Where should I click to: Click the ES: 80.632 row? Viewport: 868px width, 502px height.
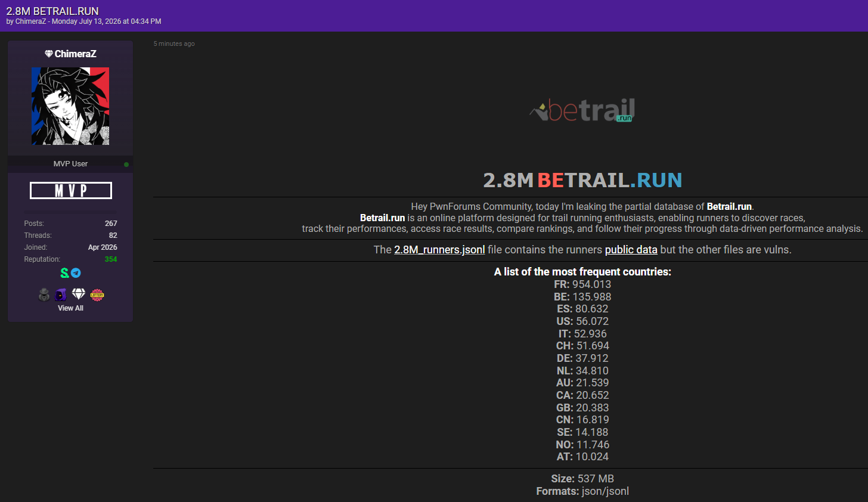582,309
